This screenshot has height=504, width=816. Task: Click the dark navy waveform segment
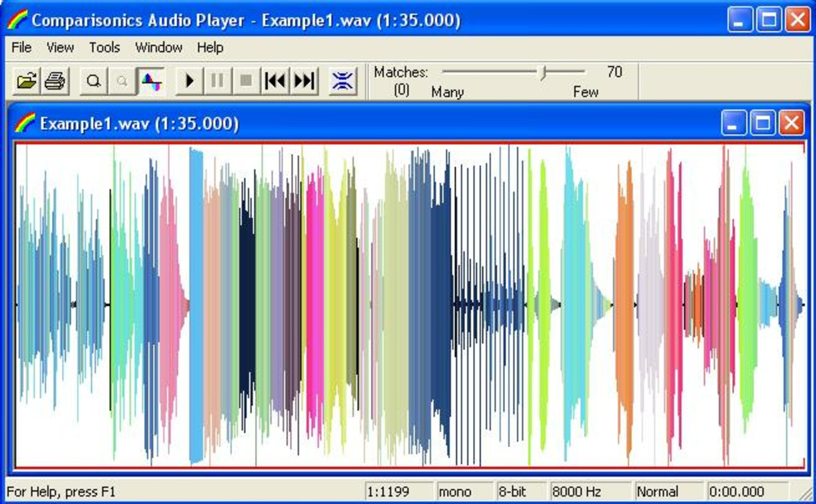(247, 302)
